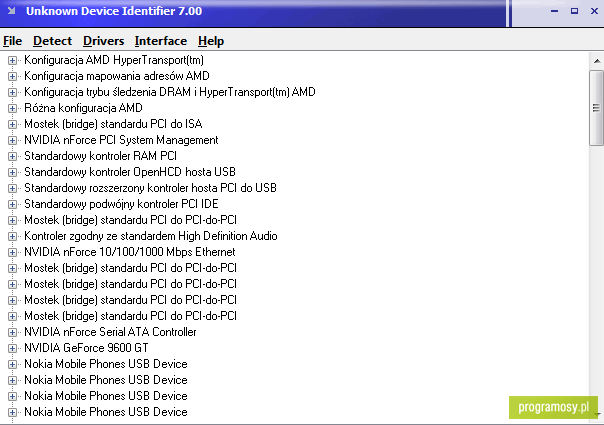
Task: Expand Standardowy kontroler RAM PCI node
Action: [x=12, y=156]
